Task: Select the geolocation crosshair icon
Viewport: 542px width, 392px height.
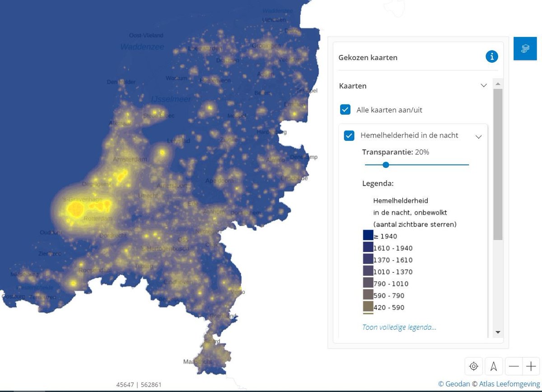Action: tap(473, 366)
